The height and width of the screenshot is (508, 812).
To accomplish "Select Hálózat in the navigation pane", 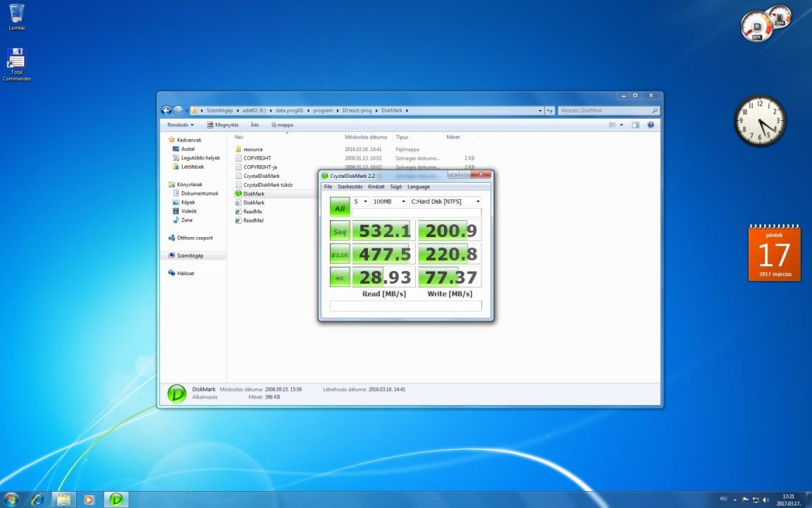I will tap(185, 273).
